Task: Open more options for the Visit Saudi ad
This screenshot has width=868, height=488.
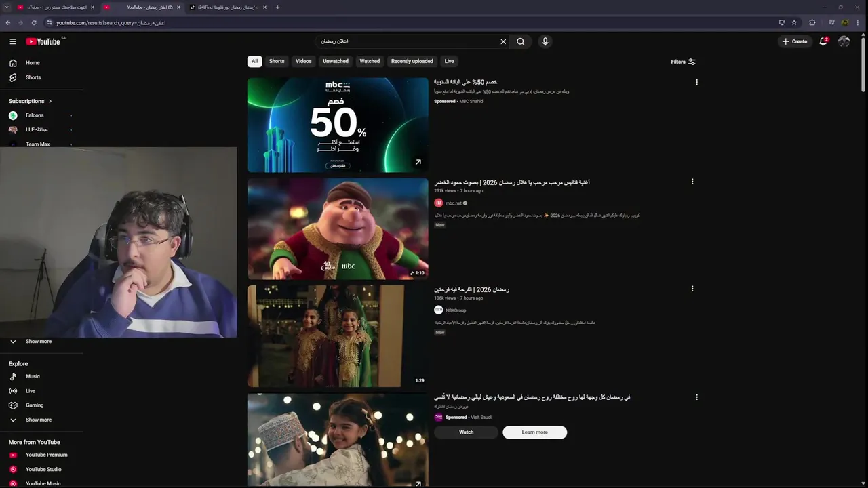Action: (696, 397)
